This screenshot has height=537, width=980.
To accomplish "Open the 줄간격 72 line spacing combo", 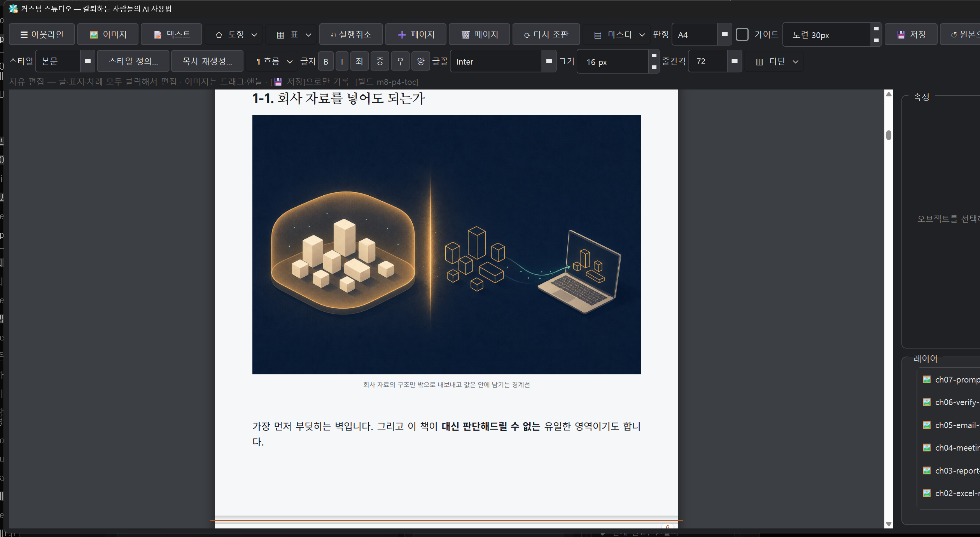I will click(715, 61).
